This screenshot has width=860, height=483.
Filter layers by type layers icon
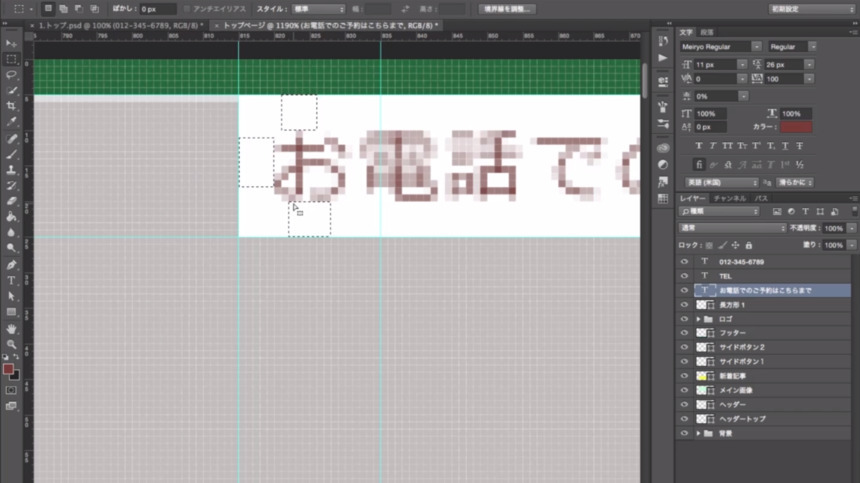[x=806, y=212]
